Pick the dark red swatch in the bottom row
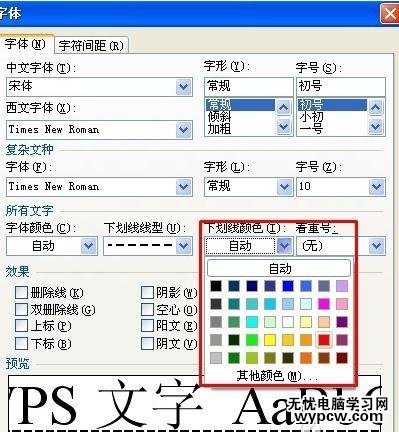399x432 pixels. tap(342, 358)
